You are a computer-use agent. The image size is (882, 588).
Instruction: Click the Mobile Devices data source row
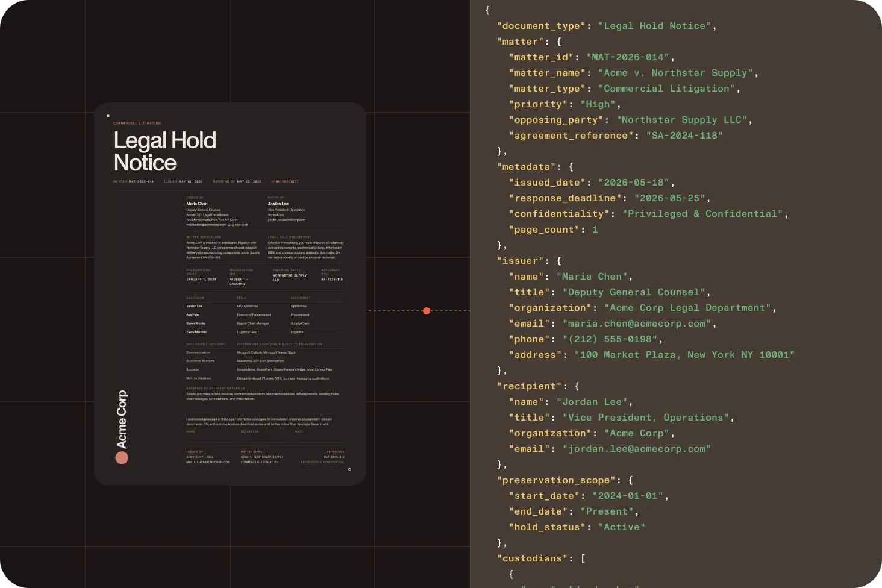click(266, 378)
